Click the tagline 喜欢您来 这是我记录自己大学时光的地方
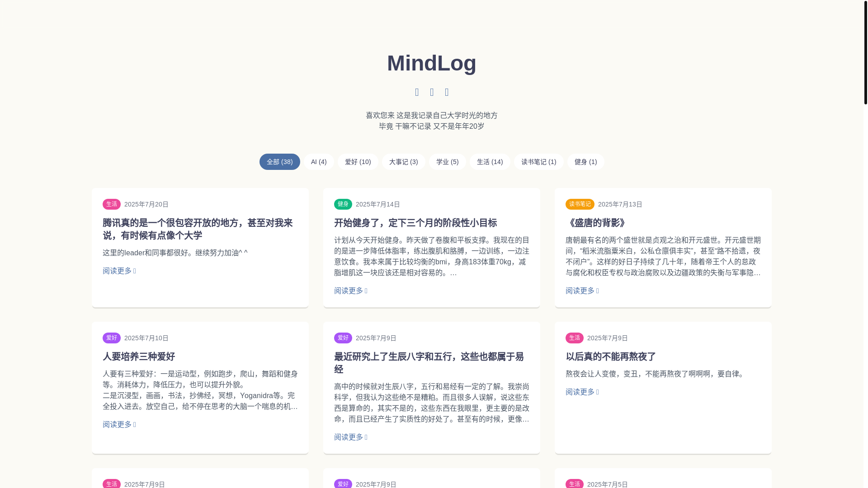This screenshot has height=488, width=868. [x=432, y=115]
